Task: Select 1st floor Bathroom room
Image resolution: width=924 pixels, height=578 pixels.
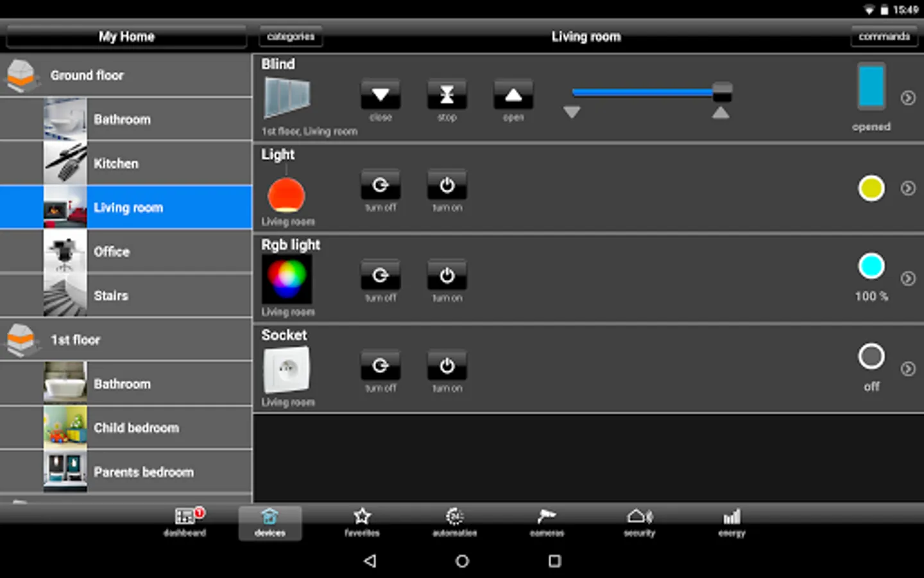Action: coord(126,384)
